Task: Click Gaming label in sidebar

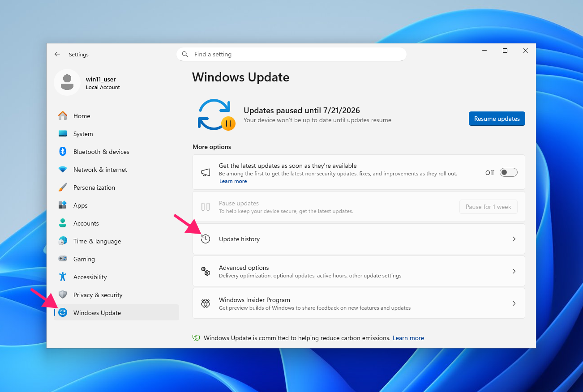Action: [x=84, y=259]
